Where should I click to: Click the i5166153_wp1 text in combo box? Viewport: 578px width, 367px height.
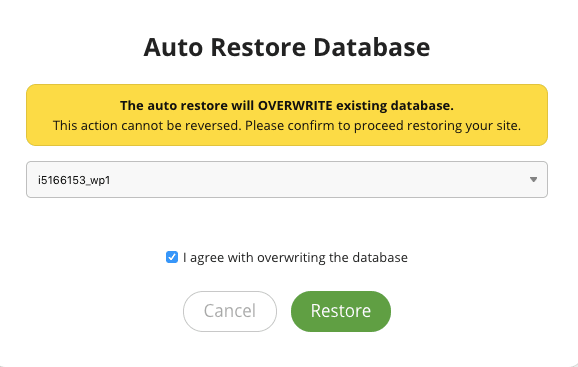(74, 180)
